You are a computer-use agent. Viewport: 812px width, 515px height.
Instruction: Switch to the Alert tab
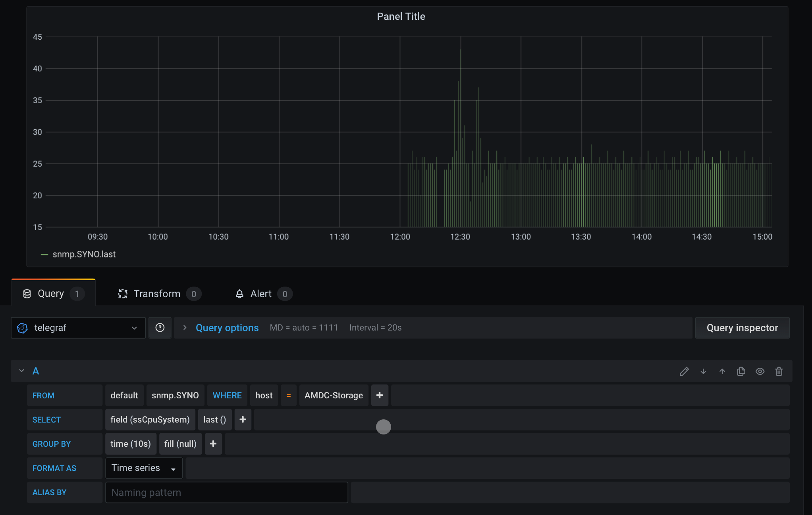pos(264,294)
